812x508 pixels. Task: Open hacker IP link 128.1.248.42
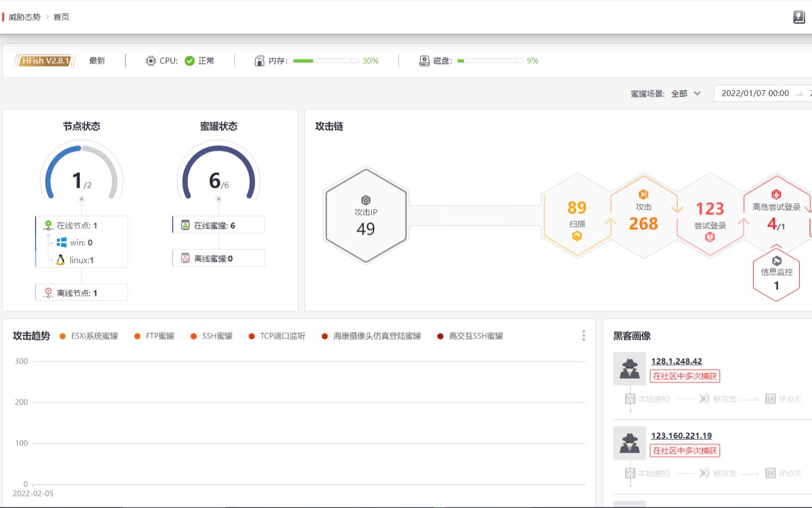pyautogui.click(x=676, y=361)
